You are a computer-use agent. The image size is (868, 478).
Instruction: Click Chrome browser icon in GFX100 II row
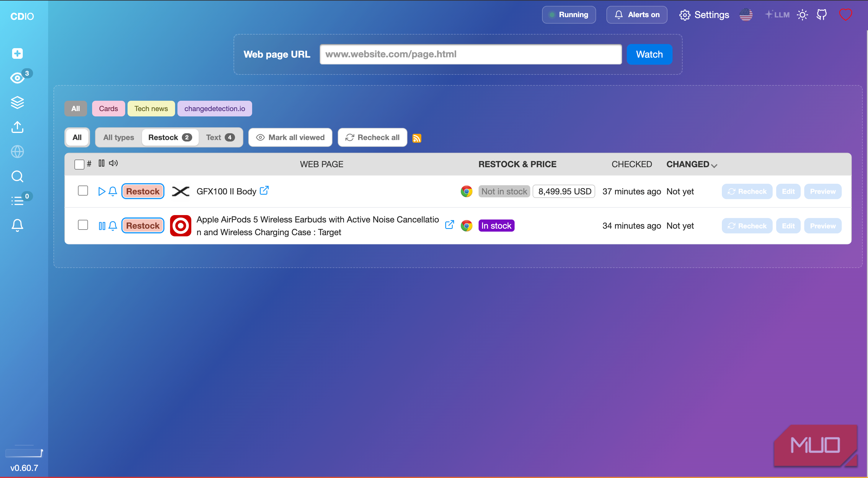467,191
